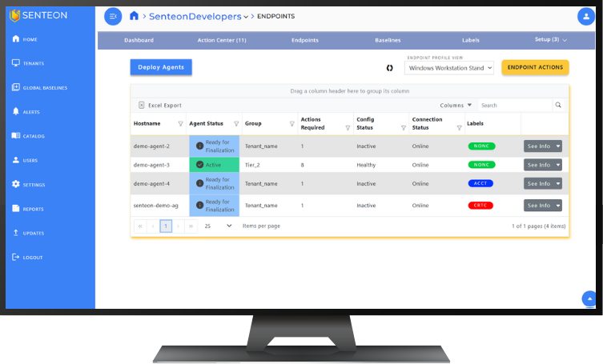
Task: Open Config Status column filter
Action: (402, 126)
